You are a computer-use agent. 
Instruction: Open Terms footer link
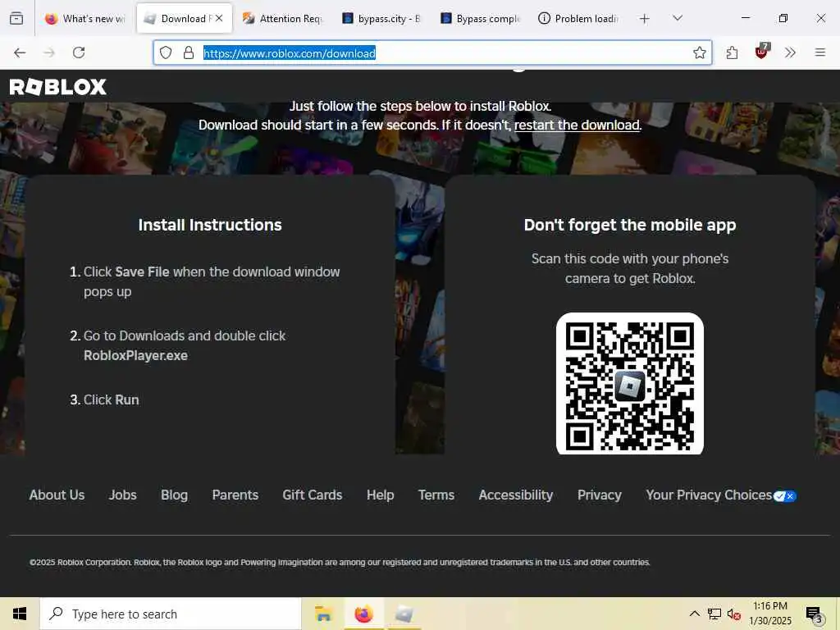[436, 495]
